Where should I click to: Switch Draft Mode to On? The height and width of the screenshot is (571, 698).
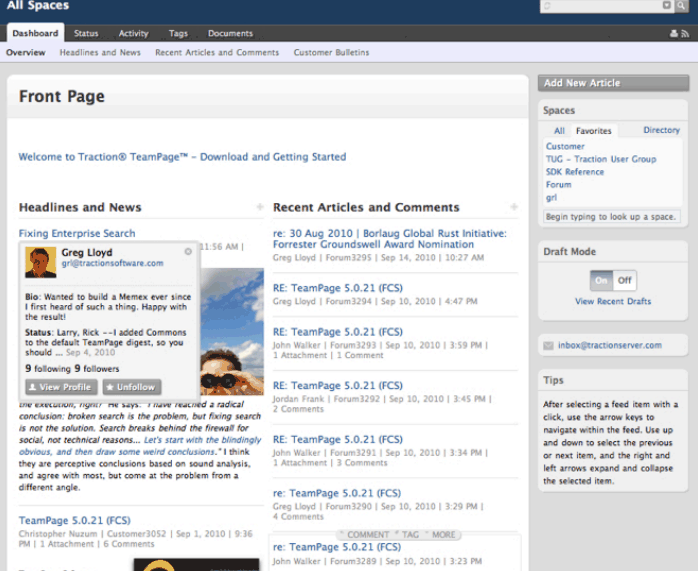coord(601,280)
